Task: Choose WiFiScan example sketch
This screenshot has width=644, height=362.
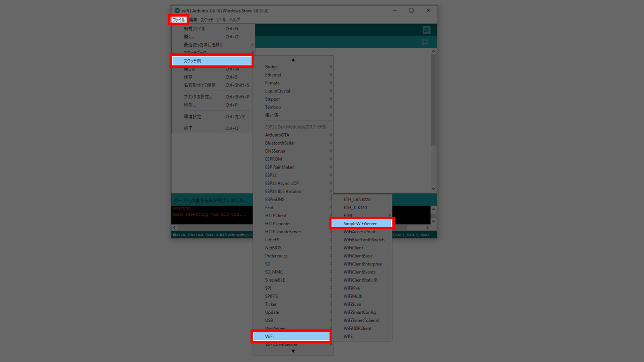Action: [x=352, y=304]
